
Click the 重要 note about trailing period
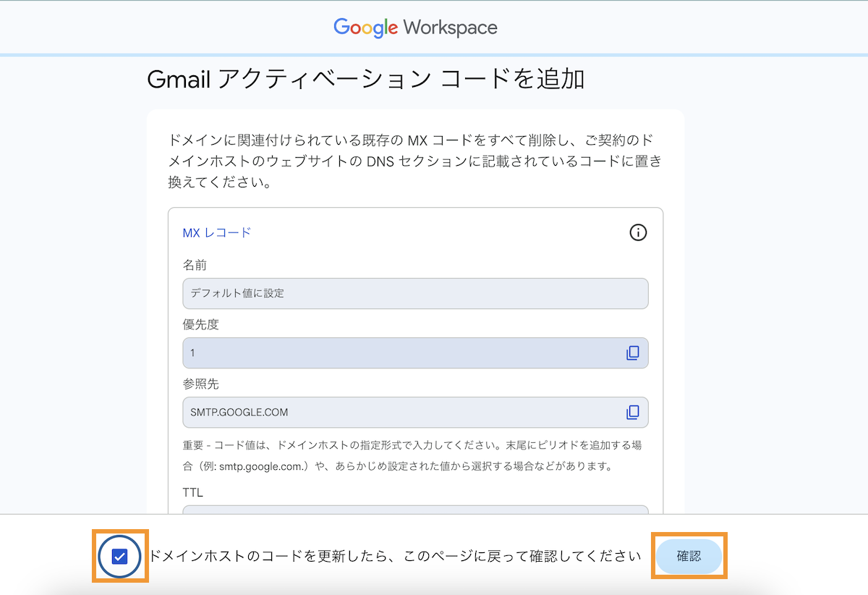pos(412,455)
